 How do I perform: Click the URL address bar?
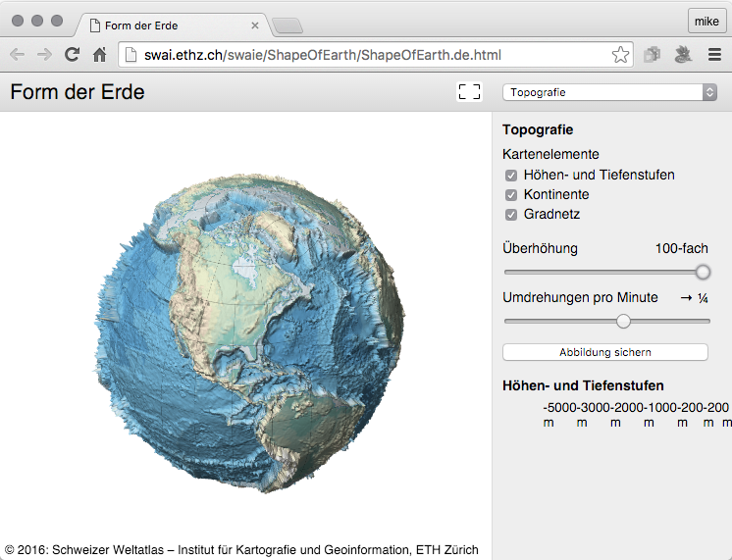coord(373,55)
